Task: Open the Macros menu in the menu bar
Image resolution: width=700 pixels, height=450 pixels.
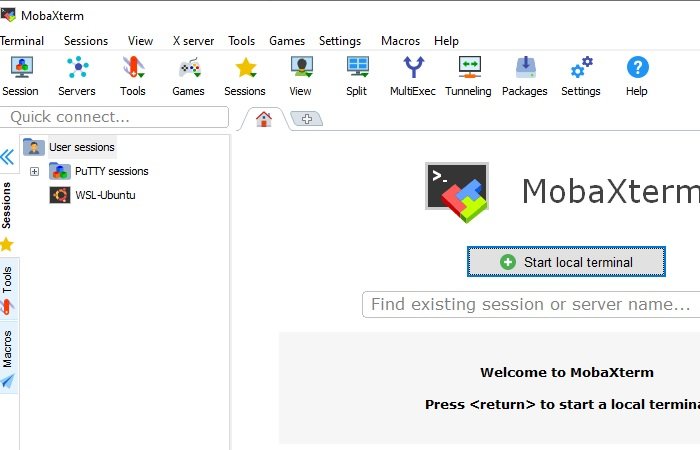Action: pos(400,41)
